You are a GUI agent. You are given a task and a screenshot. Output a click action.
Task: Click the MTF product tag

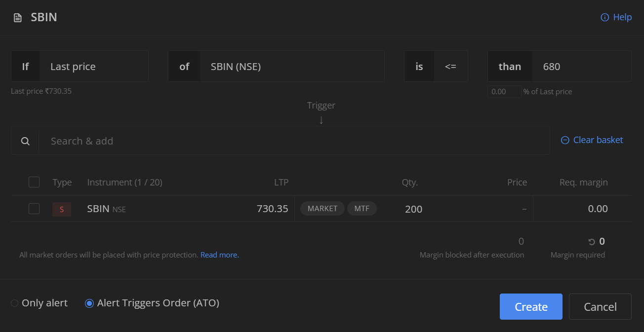click(362, 209)
